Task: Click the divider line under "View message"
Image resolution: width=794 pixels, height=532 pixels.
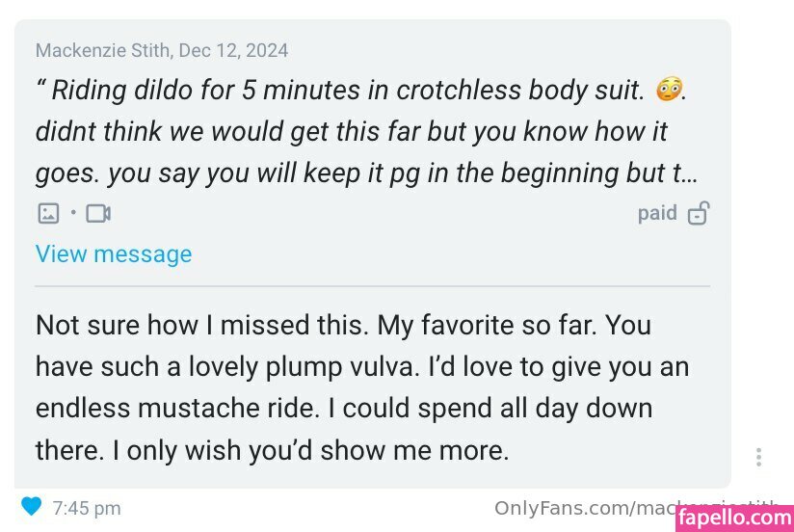Action: click(x=372, y=286)
